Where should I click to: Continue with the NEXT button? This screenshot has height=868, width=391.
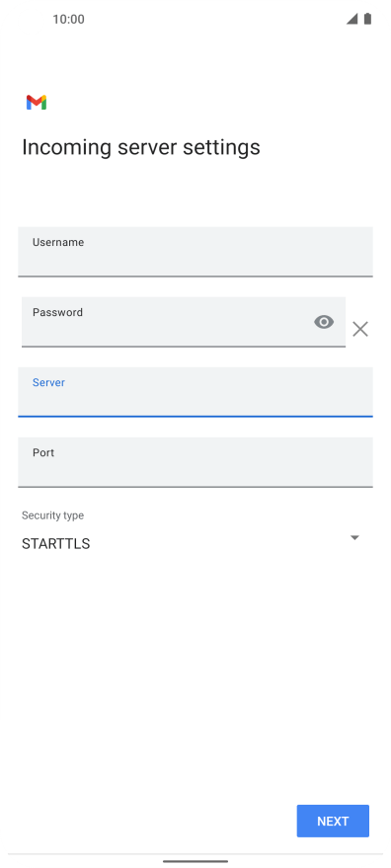tap(333, 821)
